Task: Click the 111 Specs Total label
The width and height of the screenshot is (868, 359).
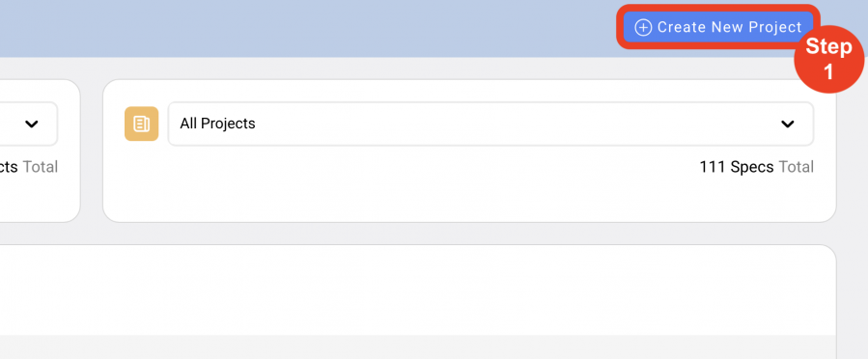Action: 756,167
